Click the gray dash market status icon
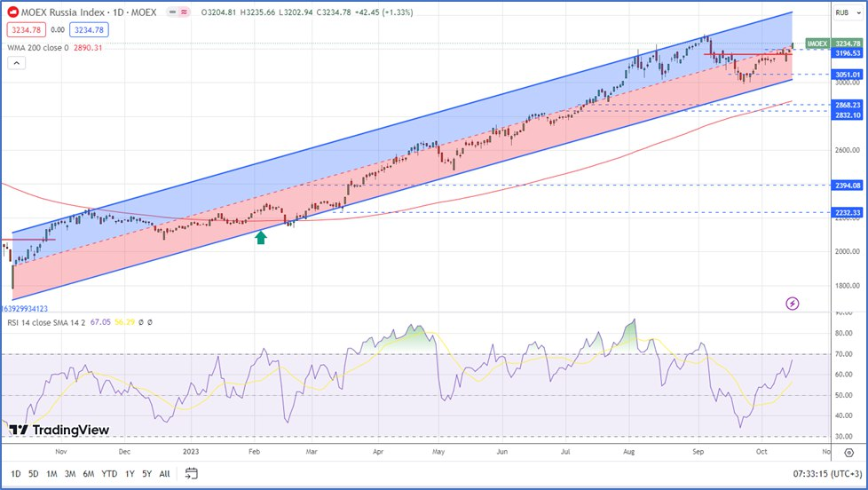Image resolution: width=868 pixels, height=490 pixels. [173, 12]
